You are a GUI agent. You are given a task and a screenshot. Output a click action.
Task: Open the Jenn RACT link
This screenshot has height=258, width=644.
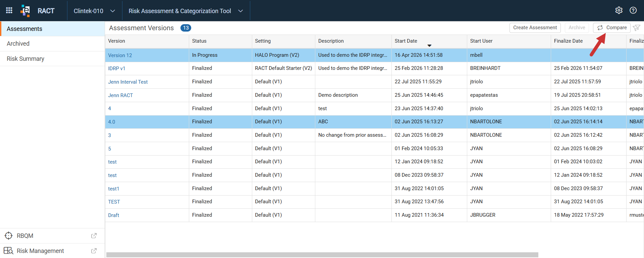(x=120, y=95)
